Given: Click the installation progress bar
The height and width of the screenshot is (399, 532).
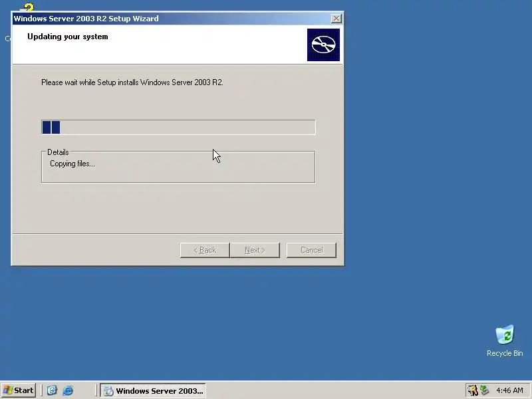Looking at the screenshot, I should pyautogui.click(x=178, y=127).
